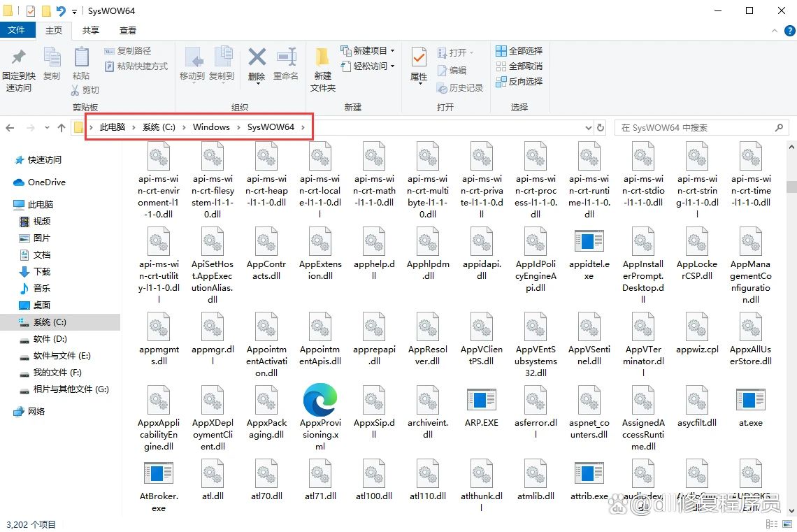This screenshot has height=532, width=797.
Task: Switch to the Share (共享) tab
Action: [x=91, y=31]
